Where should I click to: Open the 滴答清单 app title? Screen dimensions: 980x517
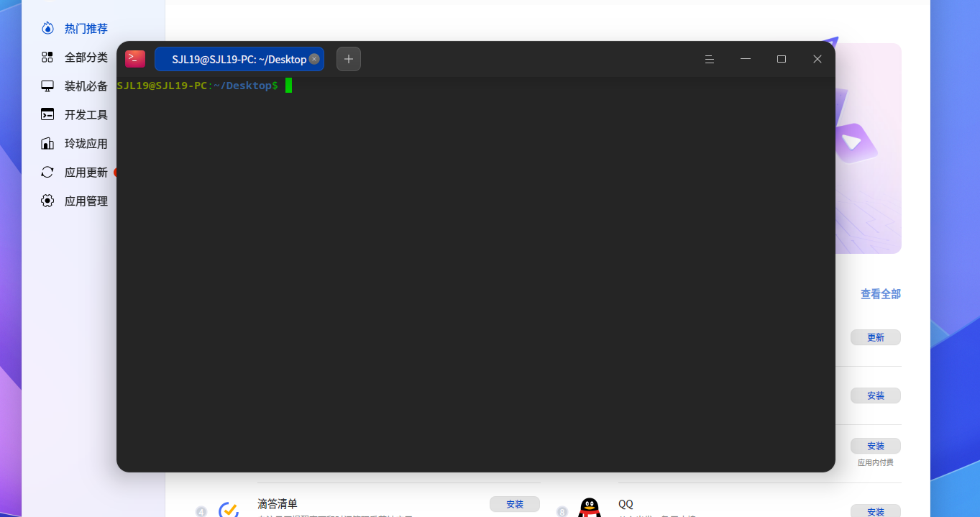[x=278, y=504]
